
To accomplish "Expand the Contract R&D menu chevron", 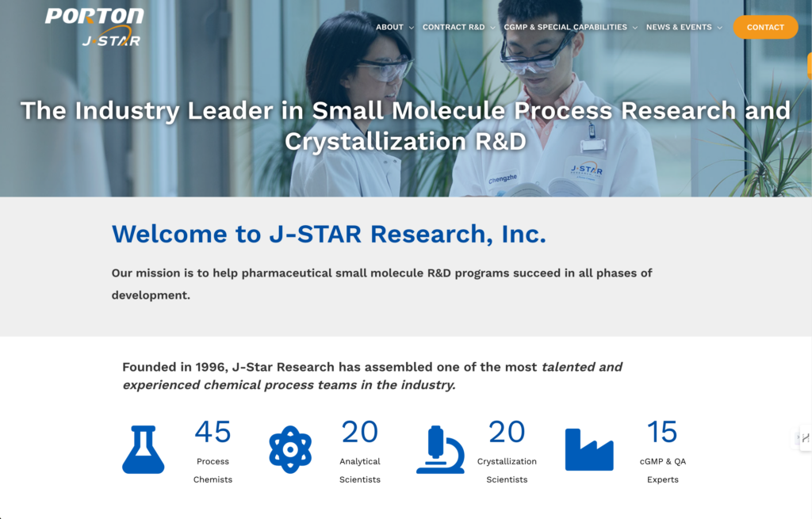I will (492, 28).
